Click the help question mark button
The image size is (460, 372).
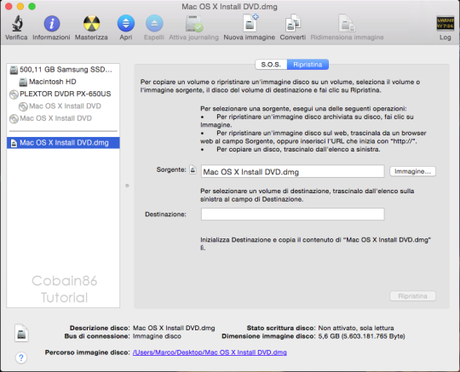(21, 358)
